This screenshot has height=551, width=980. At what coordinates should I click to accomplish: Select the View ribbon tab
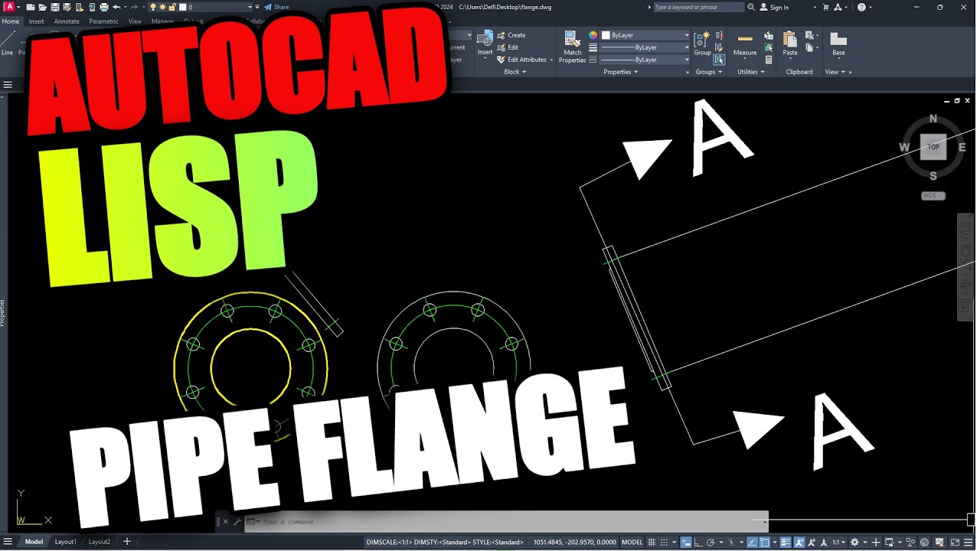(x=135, y=21)
